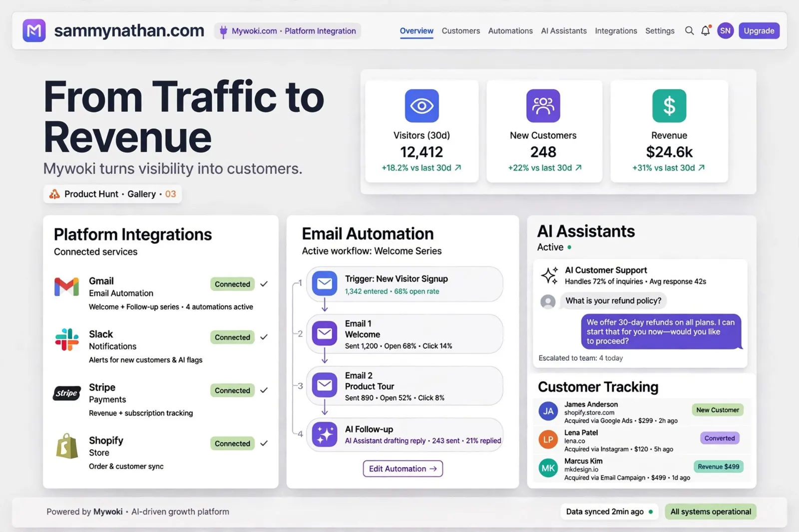Viewport: 799px width, 532px height.
Task: Click the grey user avatar in chat
Action: pyautogui.click(x=548, y=301)
